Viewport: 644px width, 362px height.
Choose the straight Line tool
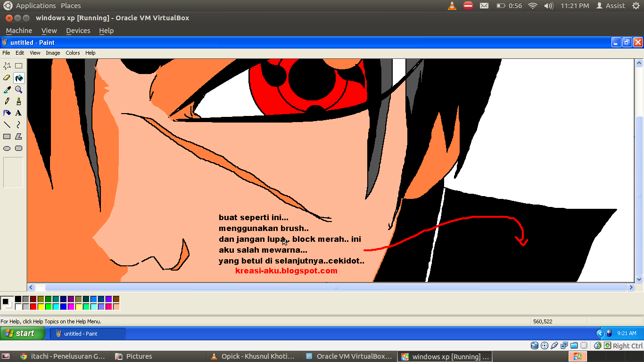[x=7, y=125]
